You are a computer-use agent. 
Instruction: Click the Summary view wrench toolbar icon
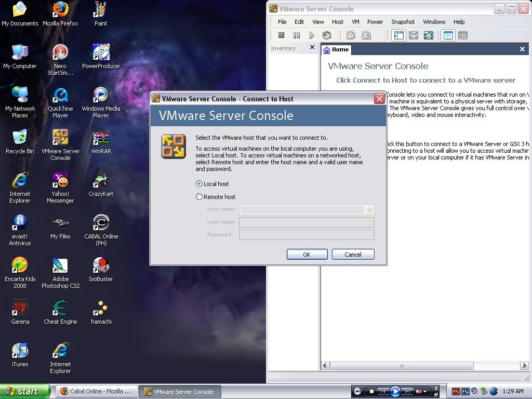[x=448, y=35]
